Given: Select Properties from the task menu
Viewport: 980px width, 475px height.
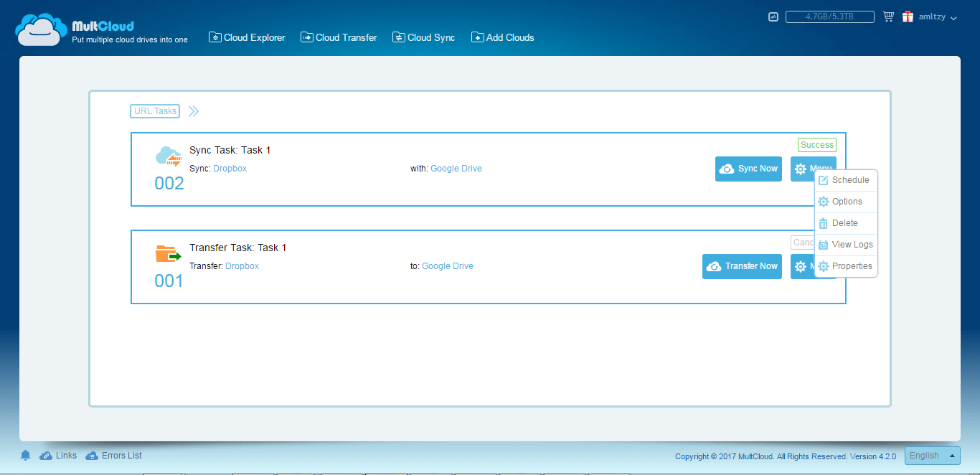Looking at the screenshot, I should [x=846, y=266].
